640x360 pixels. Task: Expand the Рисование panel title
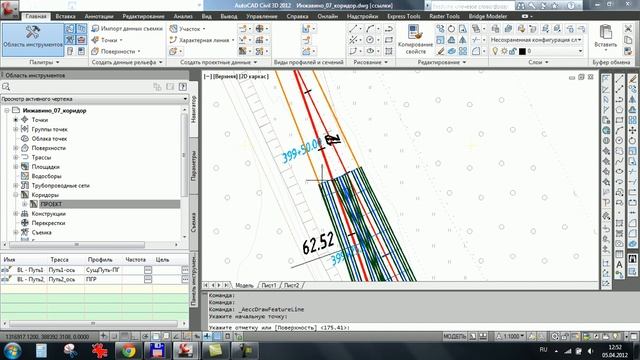(371, 62)
